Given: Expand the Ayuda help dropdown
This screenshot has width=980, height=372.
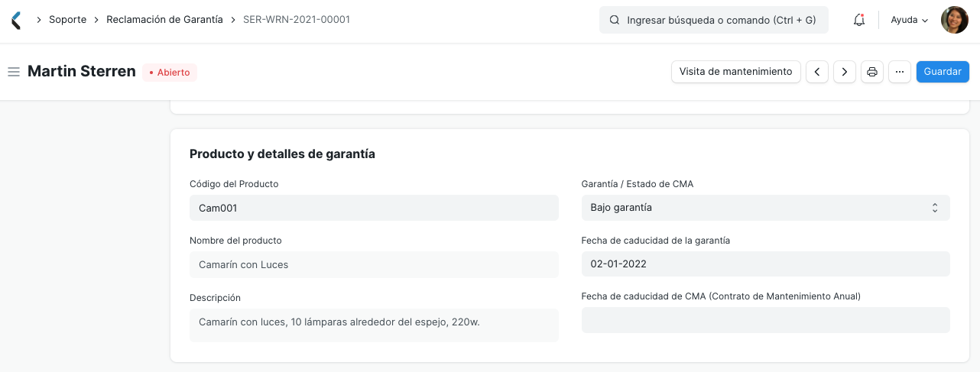Looking at the screenshot, I should pyautogui.click(x=910, y=20).
